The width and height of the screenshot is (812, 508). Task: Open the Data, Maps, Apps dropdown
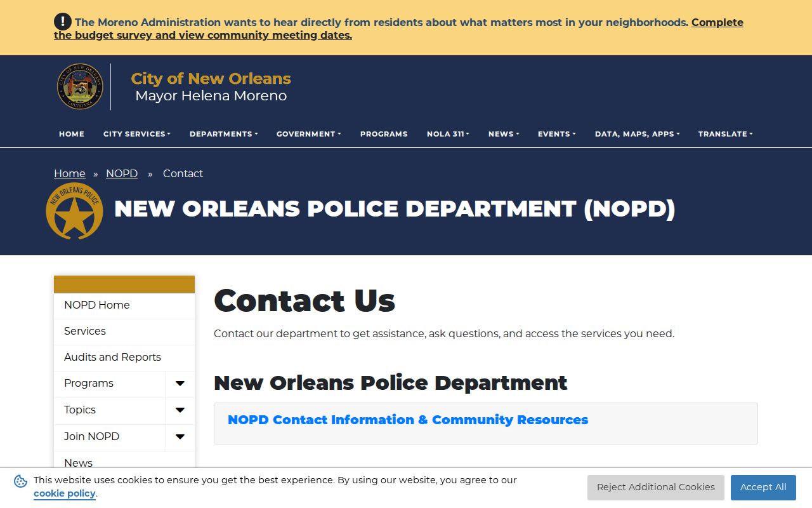(638, 134)
